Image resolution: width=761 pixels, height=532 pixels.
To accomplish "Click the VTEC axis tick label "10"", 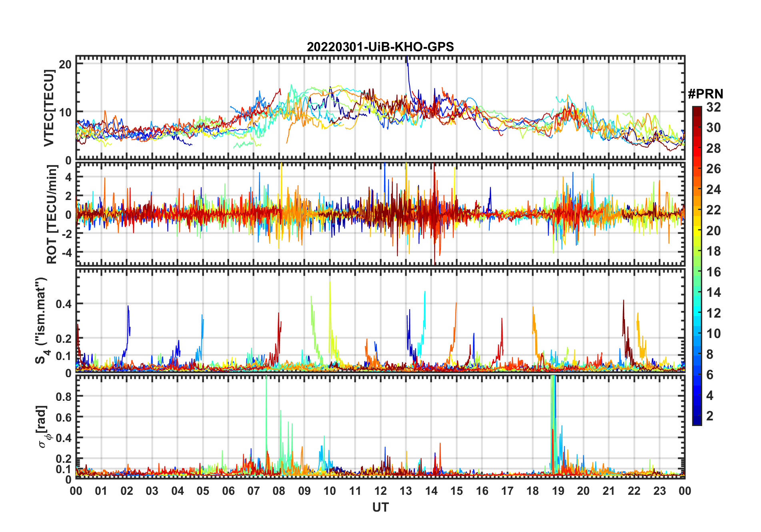I will 65,112.
